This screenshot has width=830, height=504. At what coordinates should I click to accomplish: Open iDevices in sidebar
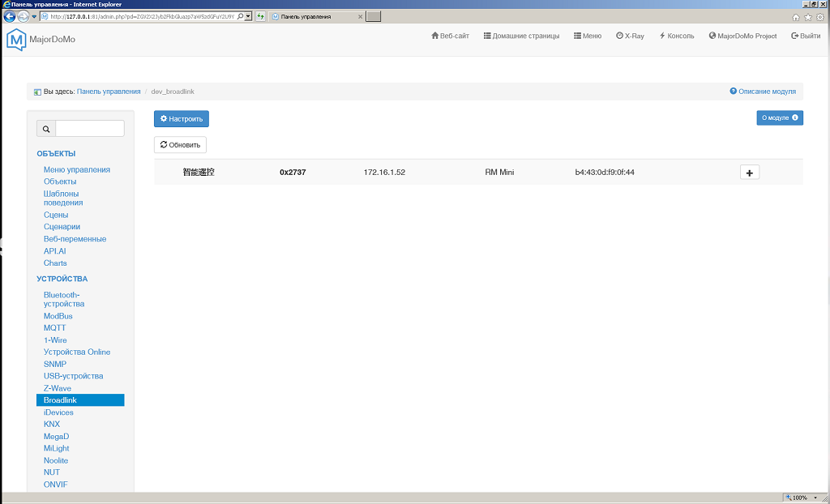(x=58, y=412)
